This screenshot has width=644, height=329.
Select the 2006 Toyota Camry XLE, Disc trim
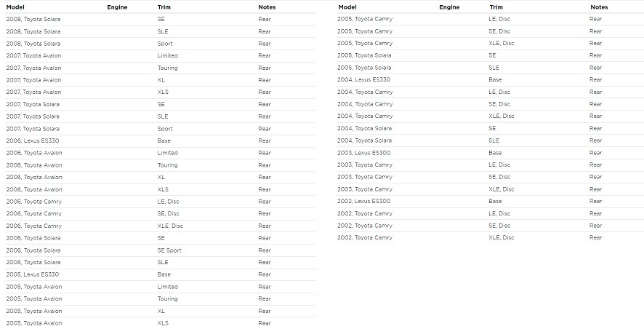coord(170,226)
